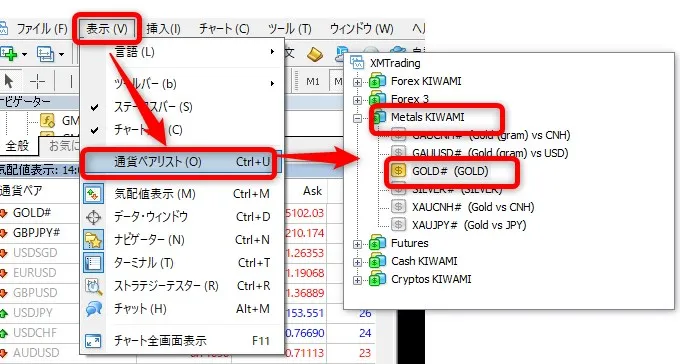Click Cash KIWAMI folder icon
The width and height of the screenshot is (680, 364).
[x=377, y=262]
